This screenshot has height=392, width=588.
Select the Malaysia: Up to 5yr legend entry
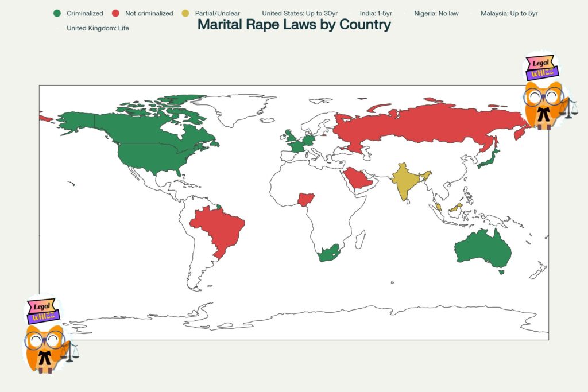(509, 13)
